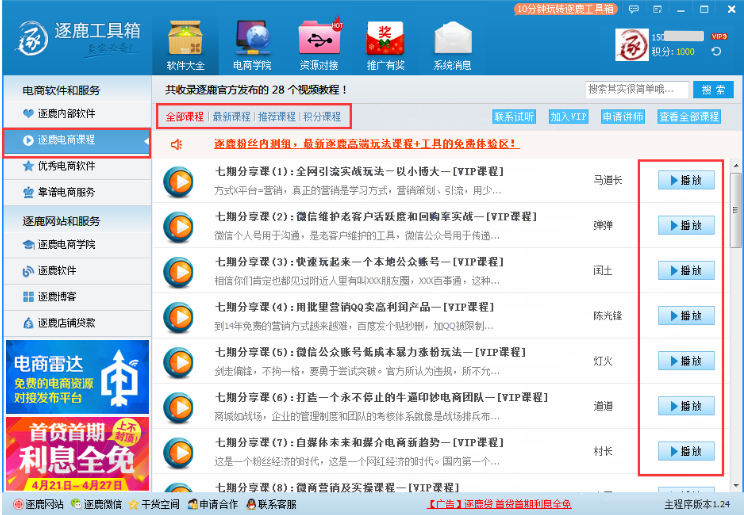This screenshot has width=744, height=515.
Task: Open the 电商雷达 banner ad
Action: tap(77, 377)
